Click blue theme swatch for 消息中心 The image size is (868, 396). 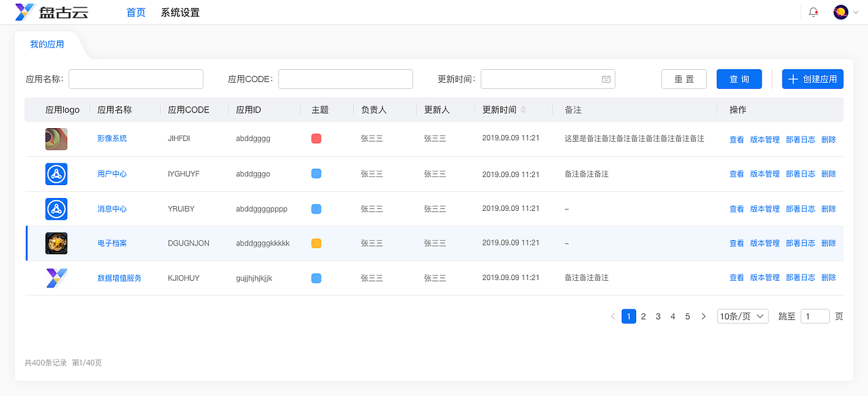click(x=316, y=209)
